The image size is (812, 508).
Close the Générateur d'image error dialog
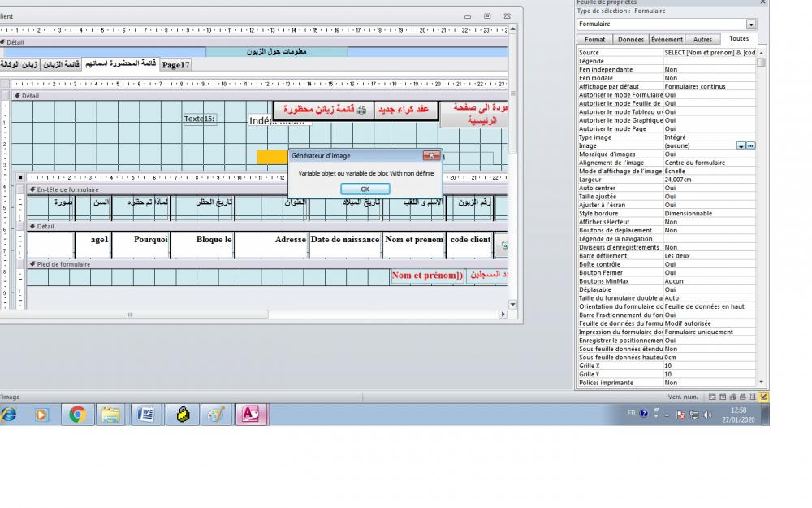click(x=431, y=155)
